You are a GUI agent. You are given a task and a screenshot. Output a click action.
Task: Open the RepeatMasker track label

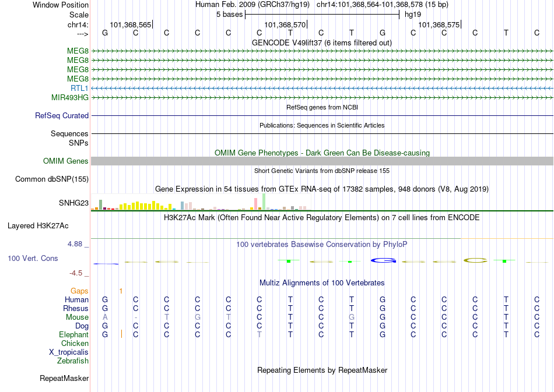(64, 378)
